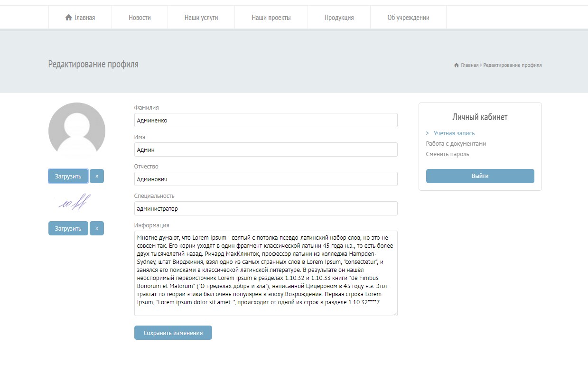The width and height of the screenshot is (588, 392).
Task: Click the Фамилия field label
Action: pyautogui.click(x=147, y=108)
